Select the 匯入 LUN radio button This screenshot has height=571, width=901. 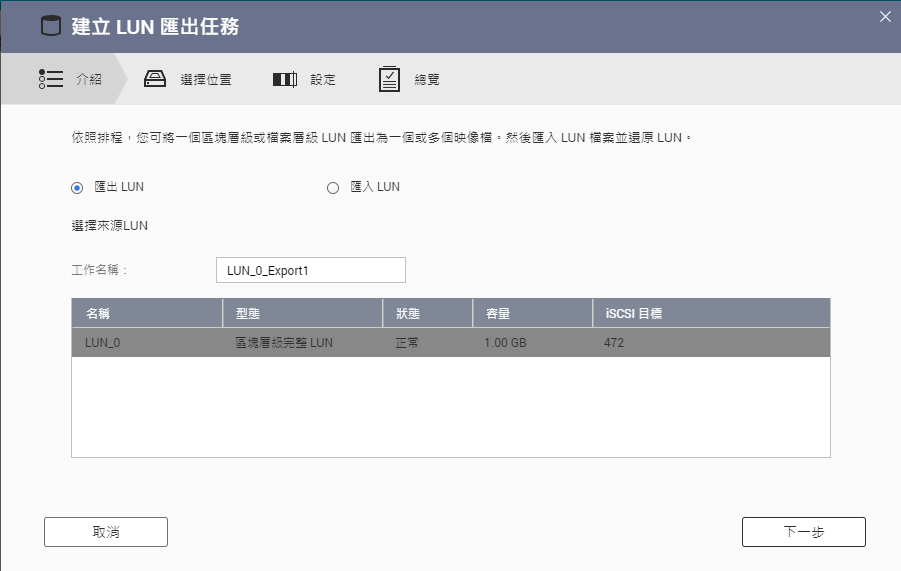coord(334,187)
